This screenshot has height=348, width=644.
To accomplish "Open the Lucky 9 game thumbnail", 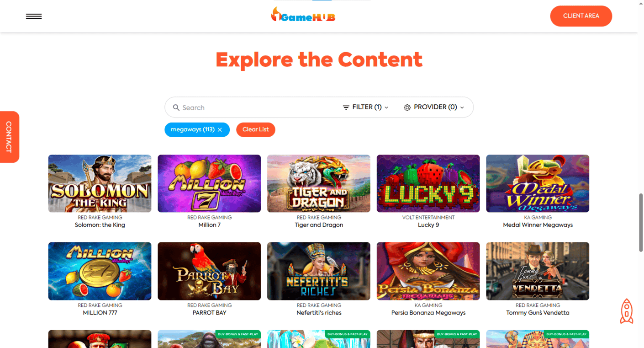I will point(428,183).
